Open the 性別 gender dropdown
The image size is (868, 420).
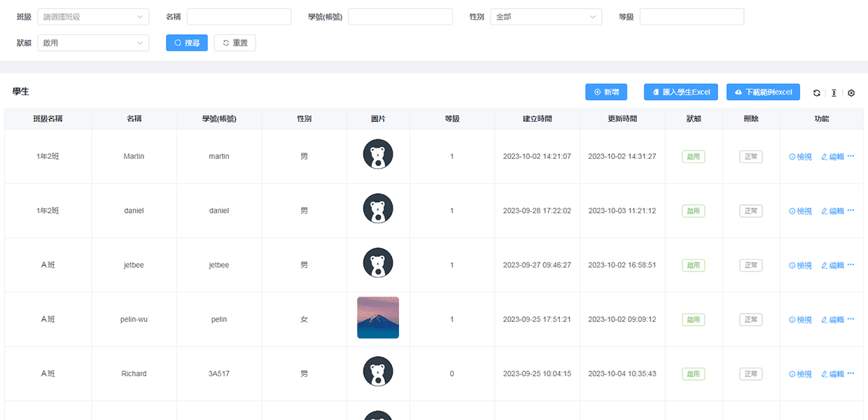point(546,17)
